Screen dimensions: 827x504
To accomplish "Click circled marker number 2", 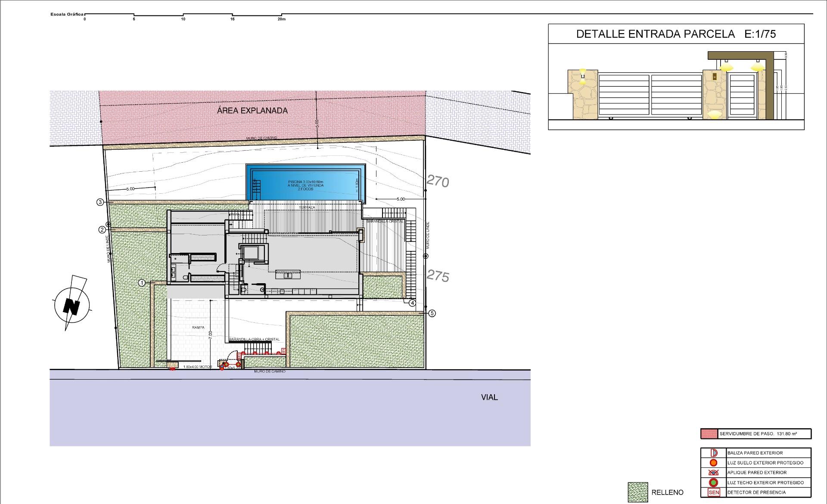I will pos(102,230).
